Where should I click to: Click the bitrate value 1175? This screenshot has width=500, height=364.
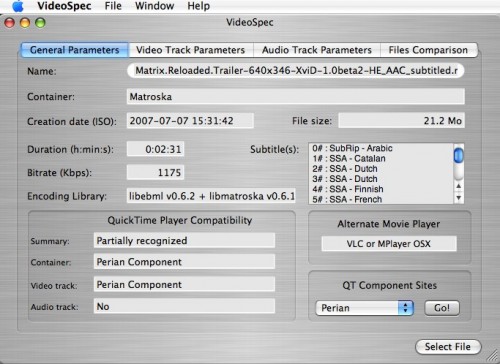(x=155, y=172)
